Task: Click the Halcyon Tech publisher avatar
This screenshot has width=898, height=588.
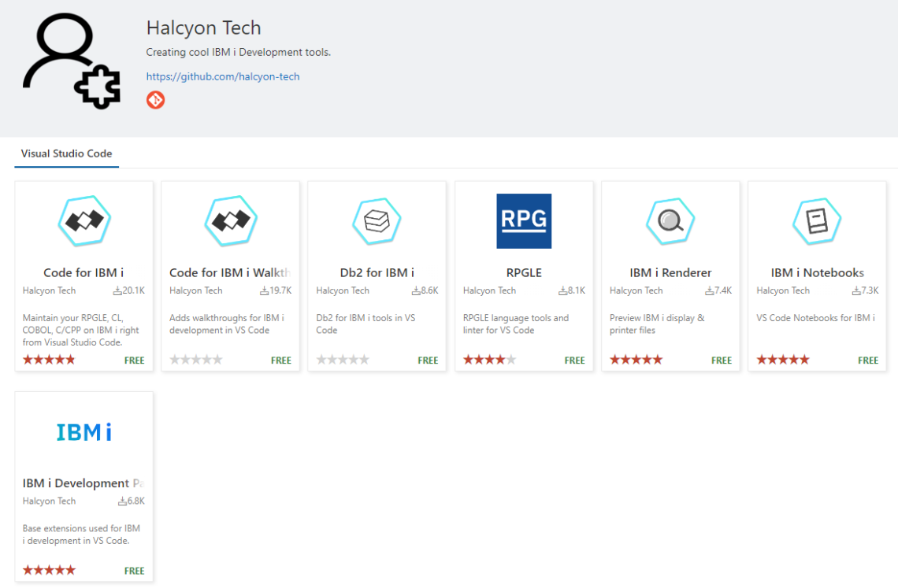Action: click(72, 58)
